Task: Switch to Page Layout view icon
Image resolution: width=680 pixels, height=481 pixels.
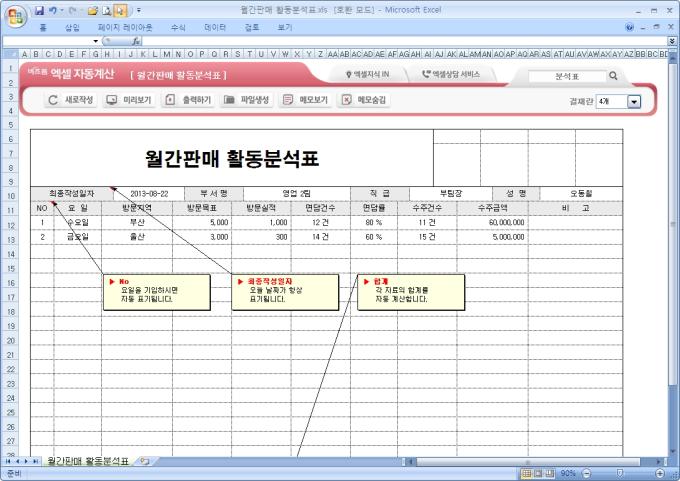Action: pos(538,473)
